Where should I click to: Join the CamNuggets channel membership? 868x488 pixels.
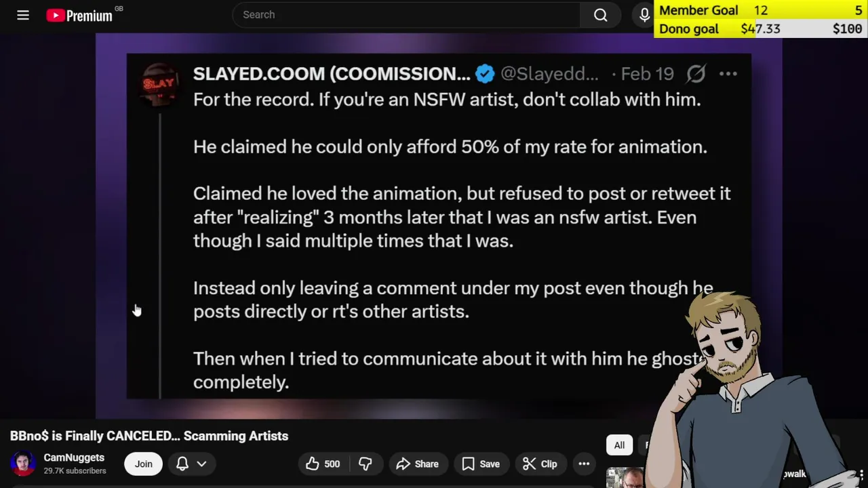click(x=143, y=464)
